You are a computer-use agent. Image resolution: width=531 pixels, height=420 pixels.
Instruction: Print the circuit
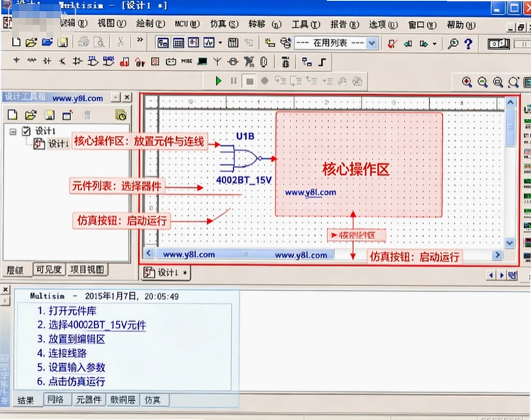(83, 42)
